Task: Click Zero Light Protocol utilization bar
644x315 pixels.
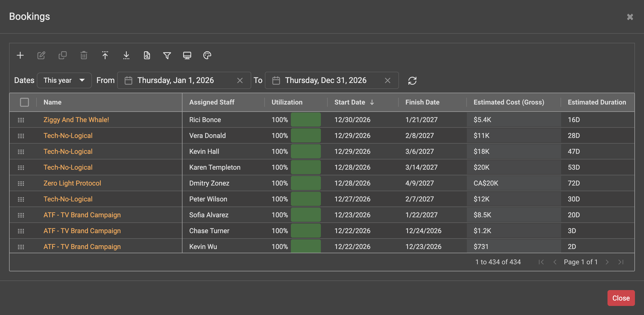Action: click(x=306, y=183)
